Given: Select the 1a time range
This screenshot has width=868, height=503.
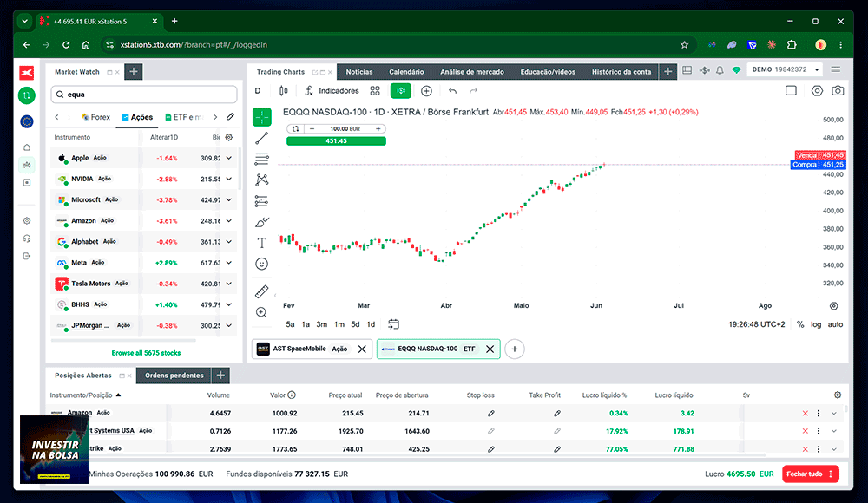Looking at the screenshot, I should pyautogui.click(x=306, y=325).
